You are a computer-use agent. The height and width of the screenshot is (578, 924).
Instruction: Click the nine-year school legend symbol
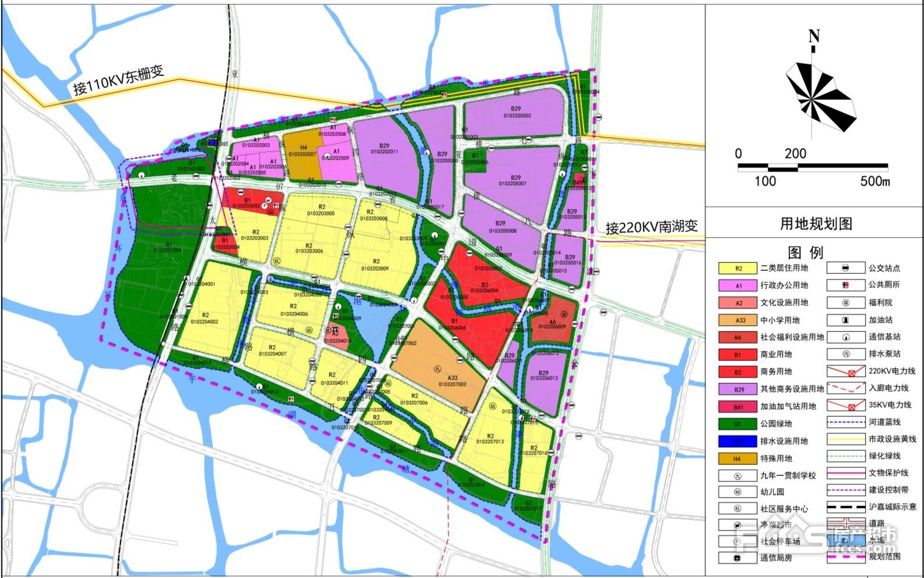[738, 475]
